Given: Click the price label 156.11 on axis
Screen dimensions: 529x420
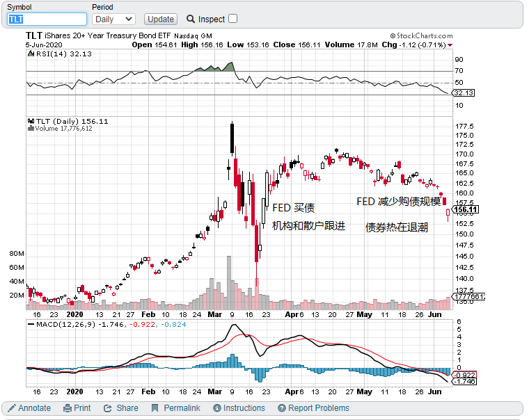Looking at the screenshot, I should 465,209.
